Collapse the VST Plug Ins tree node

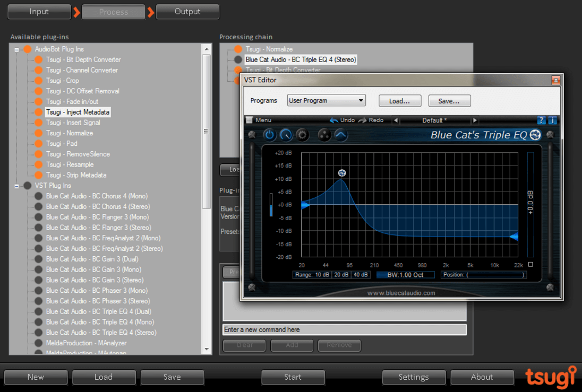click(16, 186)
